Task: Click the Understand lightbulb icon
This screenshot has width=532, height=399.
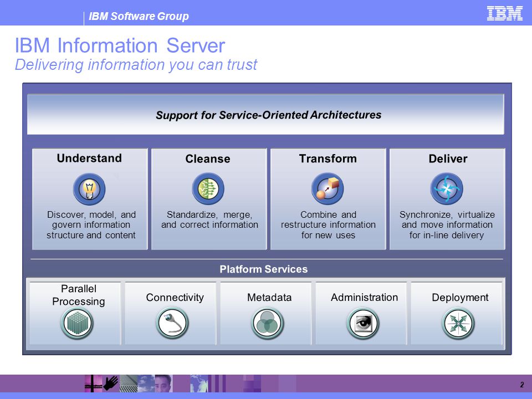Action: click(x=89, y=189)
